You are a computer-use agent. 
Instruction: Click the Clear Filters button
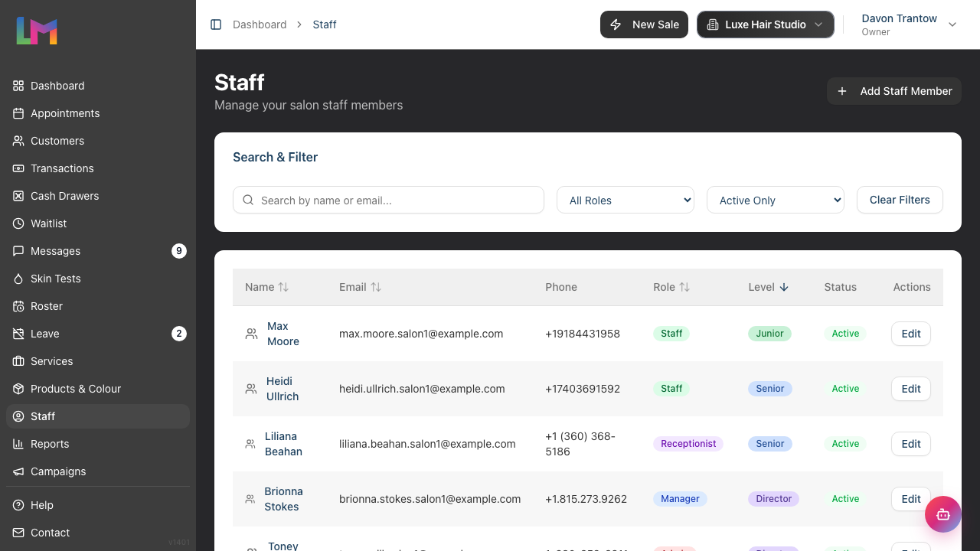tap(900, 200)
